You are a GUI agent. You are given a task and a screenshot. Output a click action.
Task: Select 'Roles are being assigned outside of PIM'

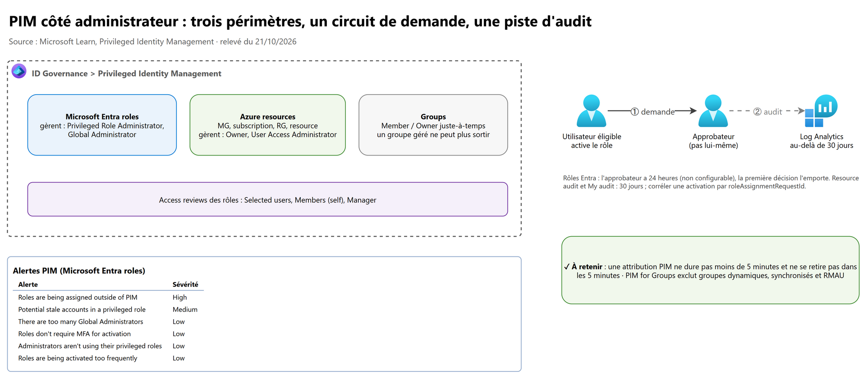click(78, 297)
